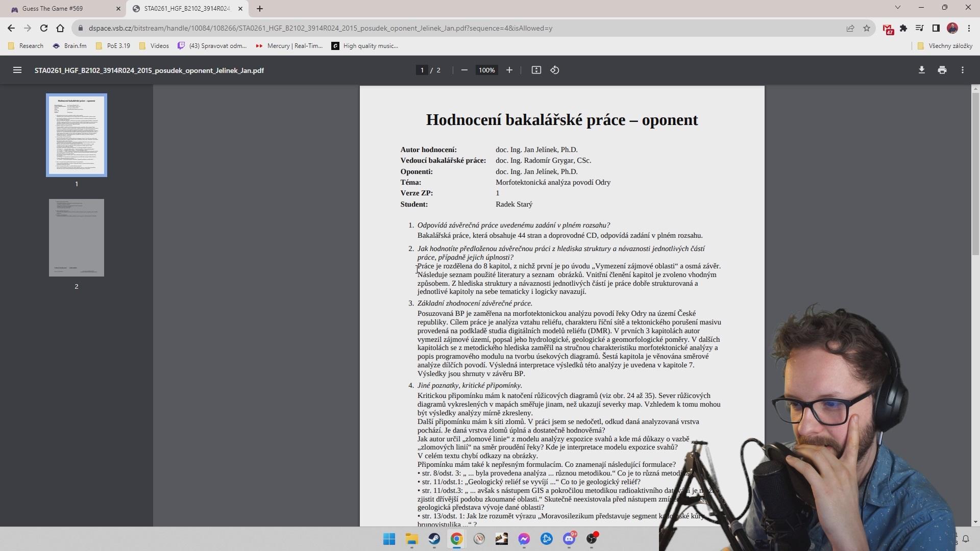Open the PoE 3.19 bookmarks folder
The height and width of the screenshot is (551, 980).
(x=113, y=46)
